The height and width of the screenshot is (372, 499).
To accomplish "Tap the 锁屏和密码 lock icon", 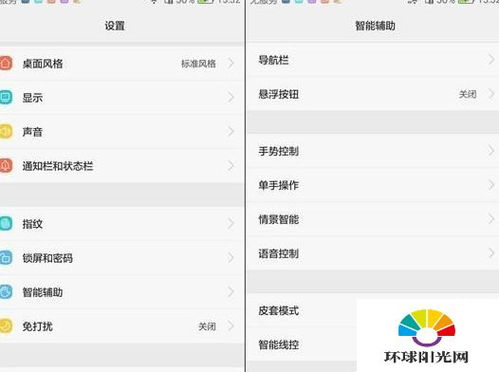I will click(6, 258).
